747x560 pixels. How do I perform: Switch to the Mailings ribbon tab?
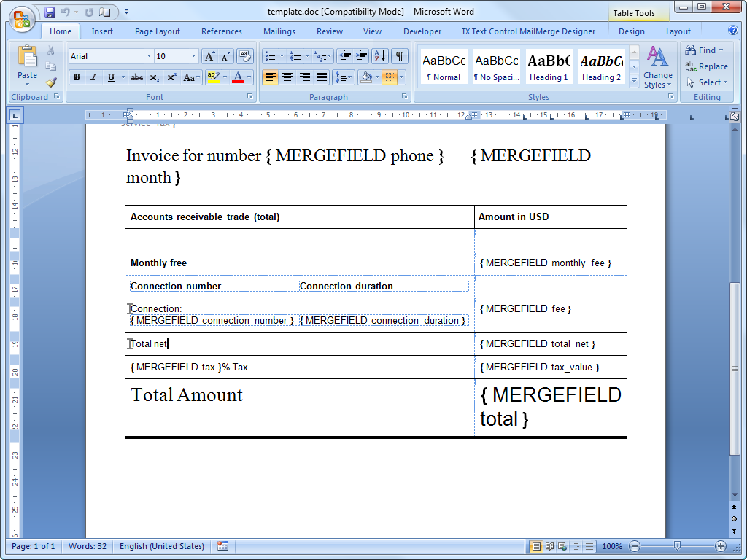pyautogui.click(x=279, y=31)
